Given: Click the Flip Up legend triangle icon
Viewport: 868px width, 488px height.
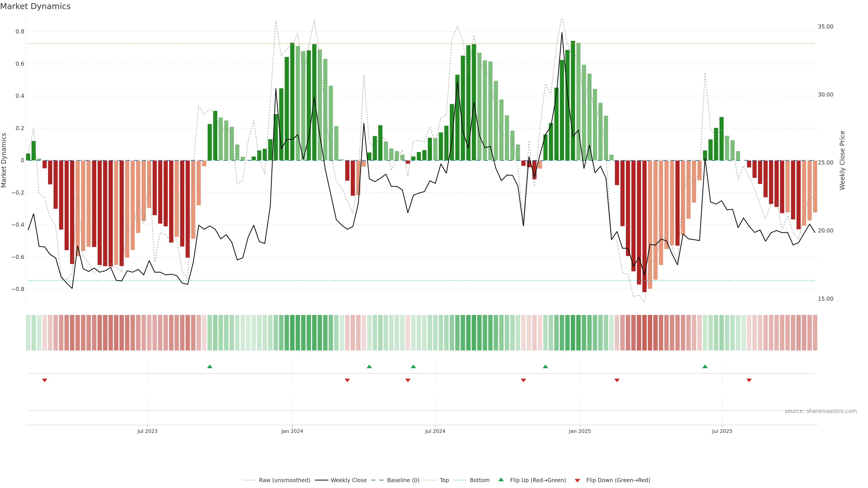Looking at the screenshot, I should 501,480.
